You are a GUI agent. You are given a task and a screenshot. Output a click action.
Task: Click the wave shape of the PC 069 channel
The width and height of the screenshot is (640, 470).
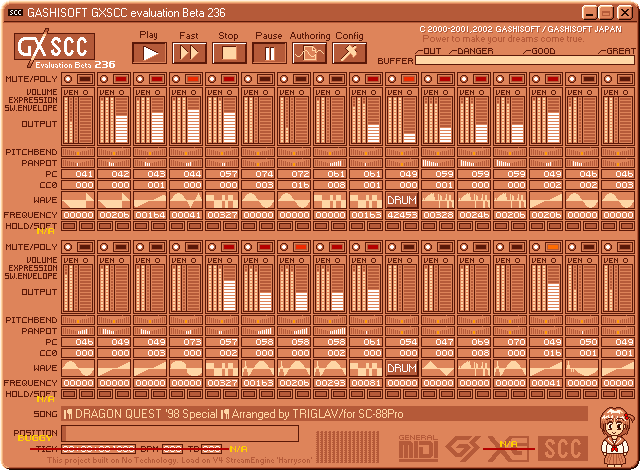point(474,368)
